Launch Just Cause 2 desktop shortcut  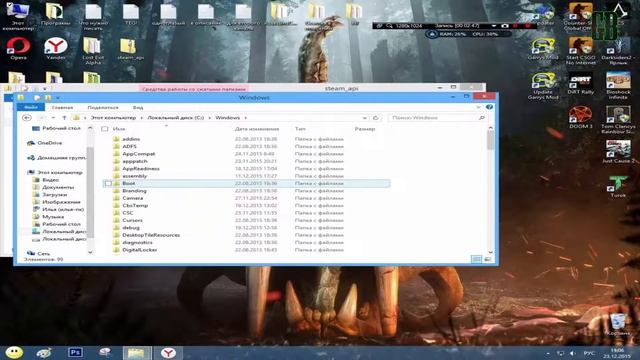click(x=618, y=152)
